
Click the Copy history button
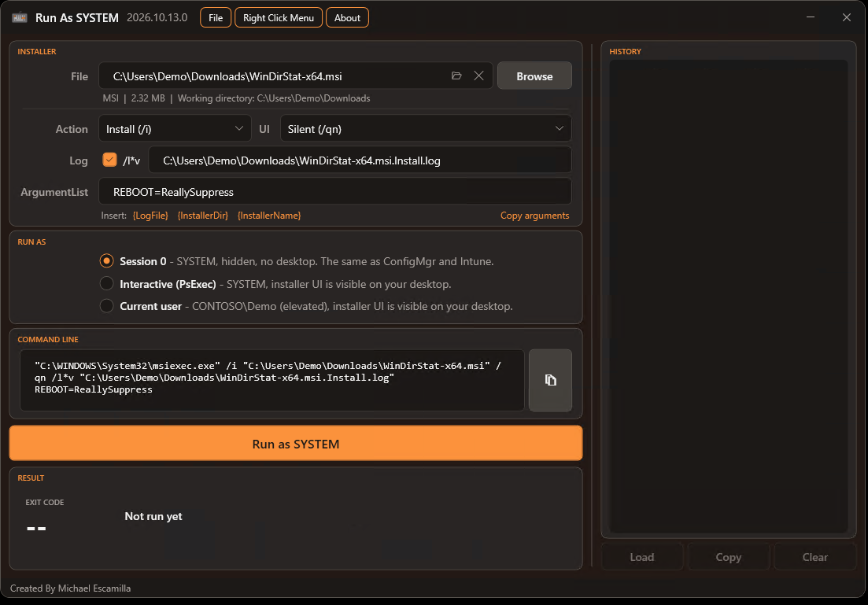point(729,557)
